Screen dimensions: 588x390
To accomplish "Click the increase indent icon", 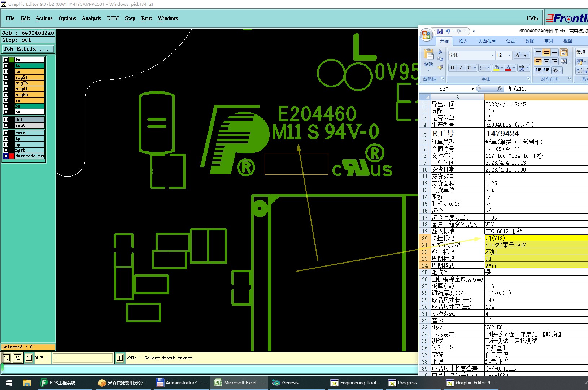I will [x=546, y=70].
